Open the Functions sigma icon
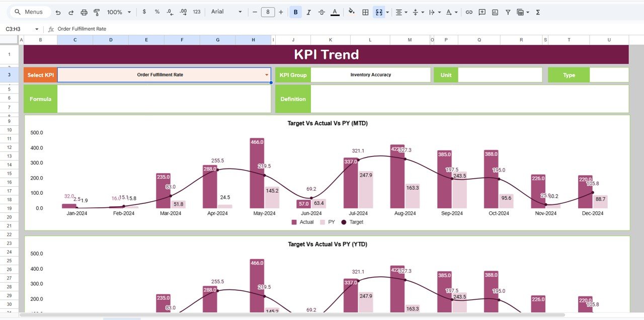Viewport: 644px width, 320px height. [x=537, y=12]
